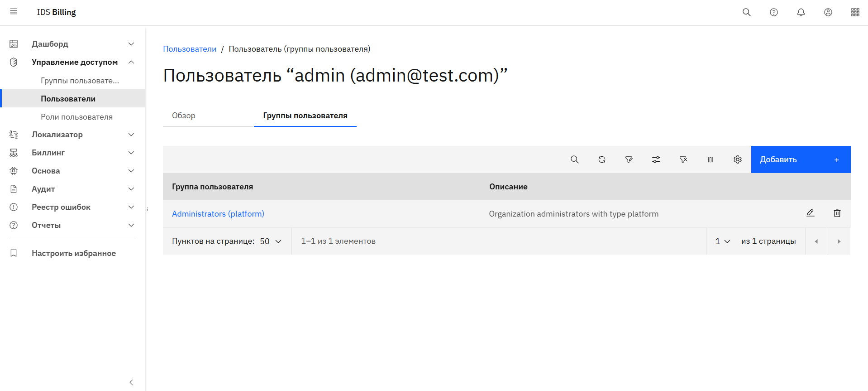Open notifications bell in header

(x=801, y=12)
